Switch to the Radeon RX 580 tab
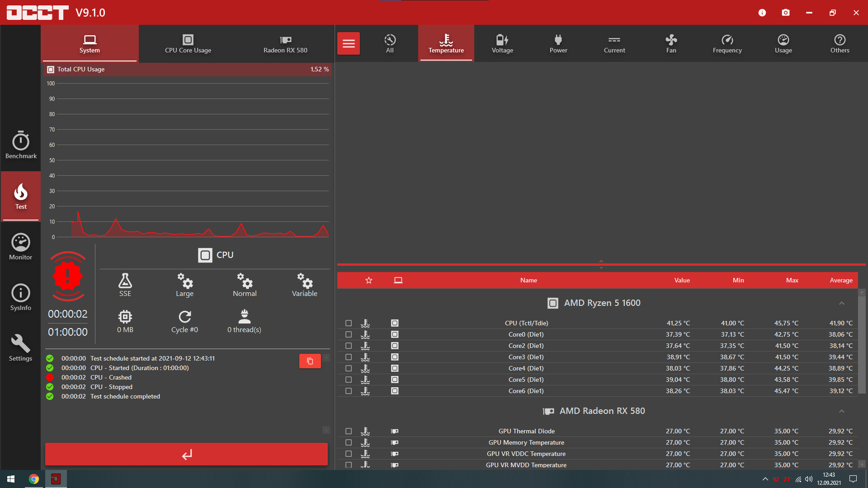The image size is (868, 488). [285, 43]
